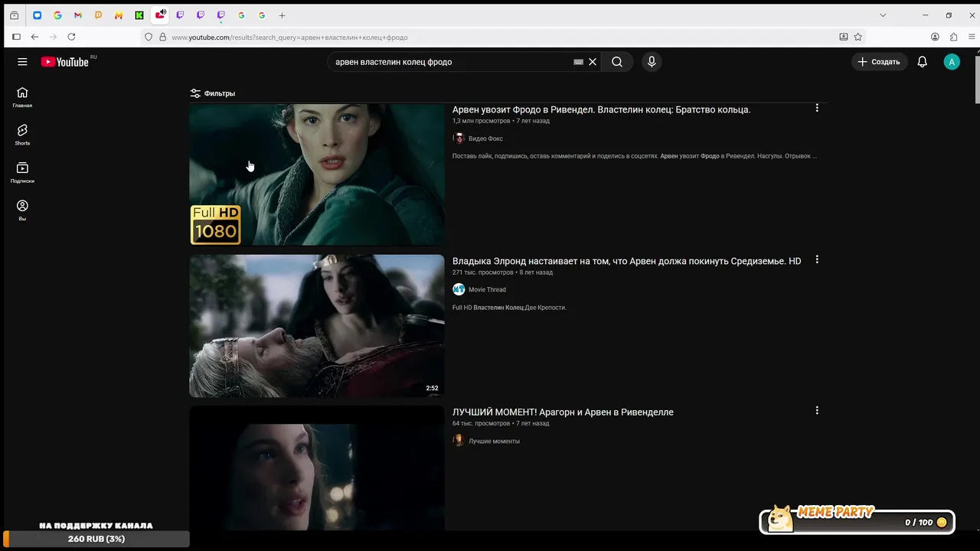The width and height of the screenshot is (980, 551).
Task: Open the Арвен увозит Фродо video thumbnail
Action: (317, 174)
